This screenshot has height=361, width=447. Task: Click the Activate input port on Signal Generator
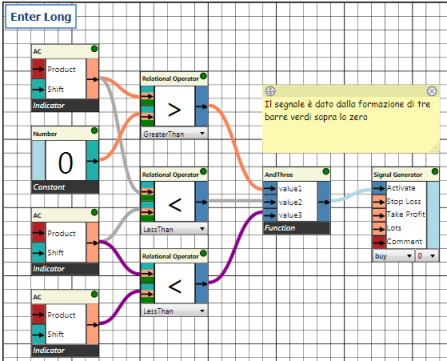(379, 188)
